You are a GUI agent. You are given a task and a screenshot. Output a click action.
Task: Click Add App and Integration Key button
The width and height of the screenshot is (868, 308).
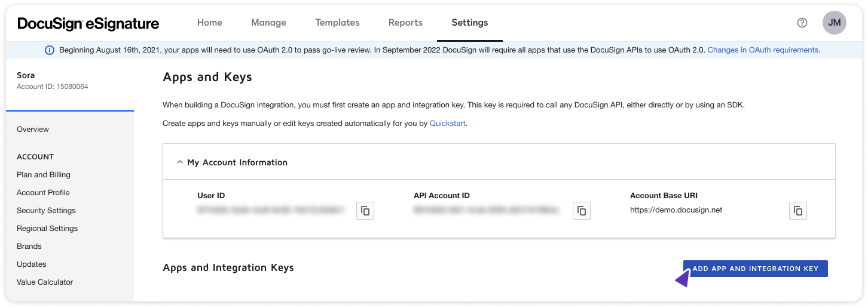click(756, 269)
